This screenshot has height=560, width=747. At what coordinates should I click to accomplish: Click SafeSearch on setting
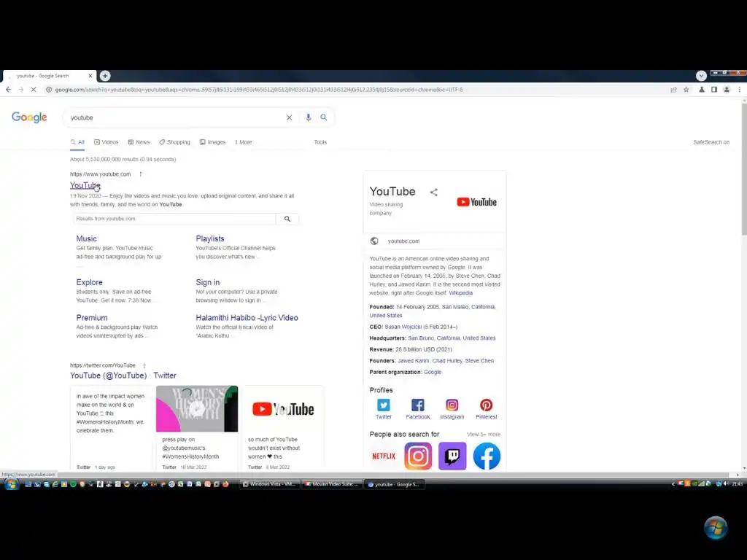click(x=711, y=142)
